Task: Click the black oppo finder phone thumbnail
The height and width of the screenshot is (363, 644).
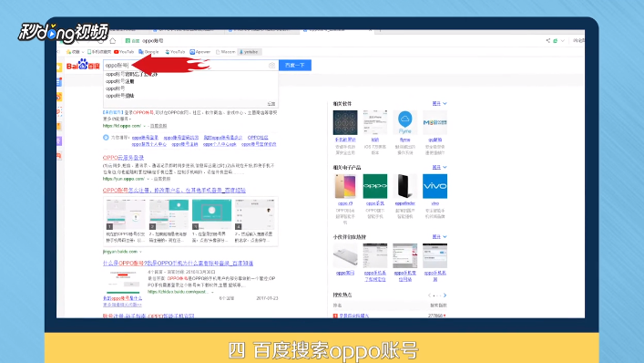Action: click(x=405, y=186)
